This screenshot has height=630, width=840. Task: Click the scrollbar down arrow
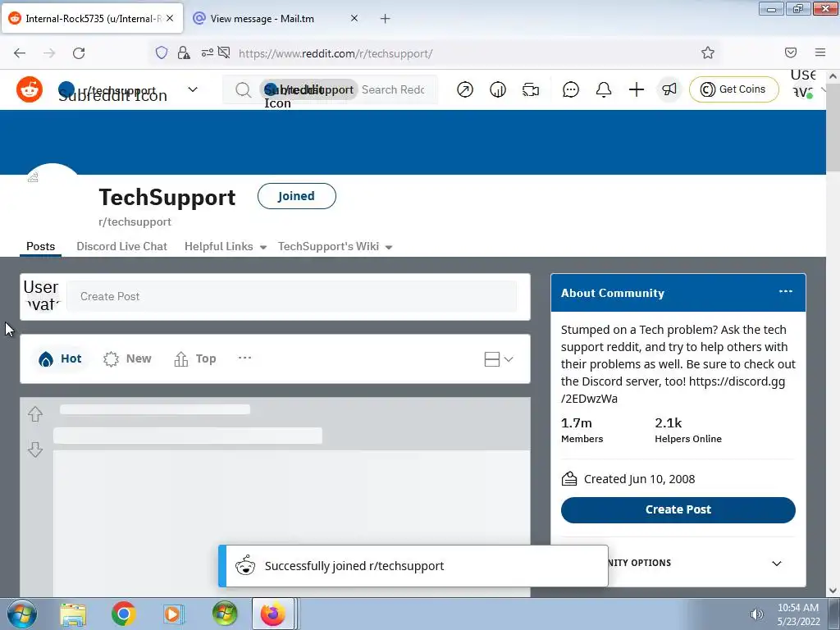(833, 591)
